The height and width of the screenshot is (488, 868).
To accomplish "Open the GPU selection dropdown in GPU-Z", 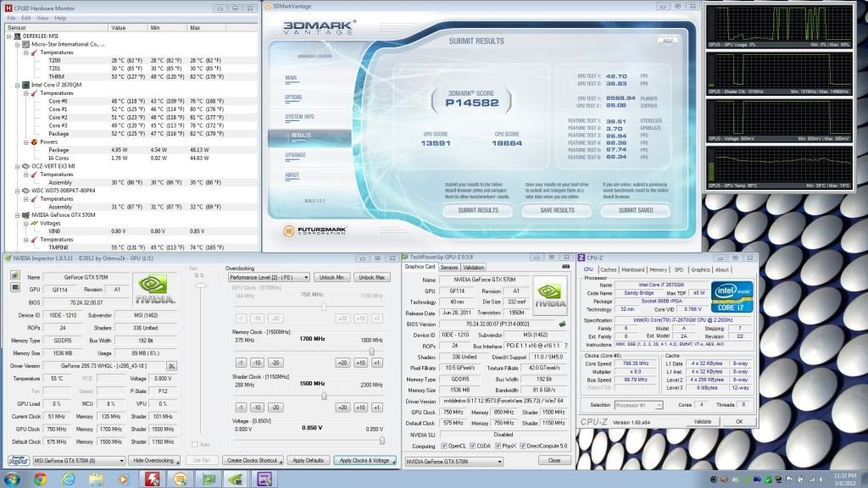I will (454, 462).
